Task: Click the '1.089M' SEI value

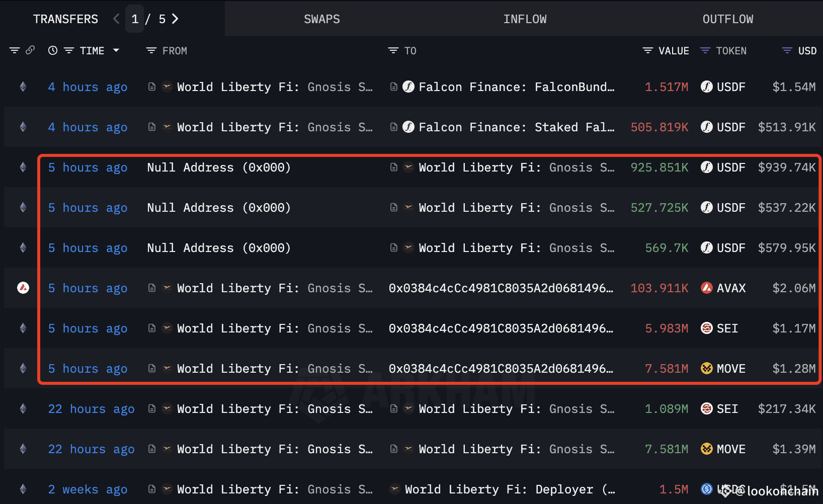Action: [x=667, y=409]
